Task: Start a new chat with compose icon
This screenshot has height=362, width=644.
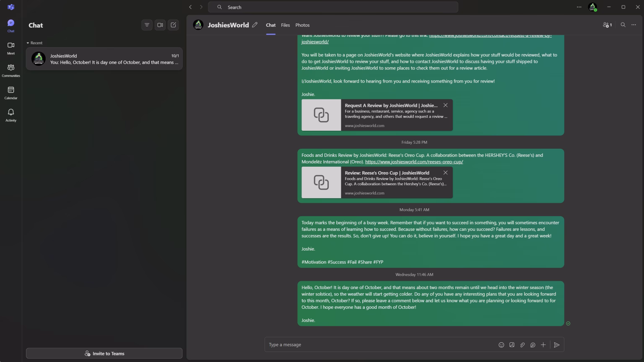Action: click(173, 25)
